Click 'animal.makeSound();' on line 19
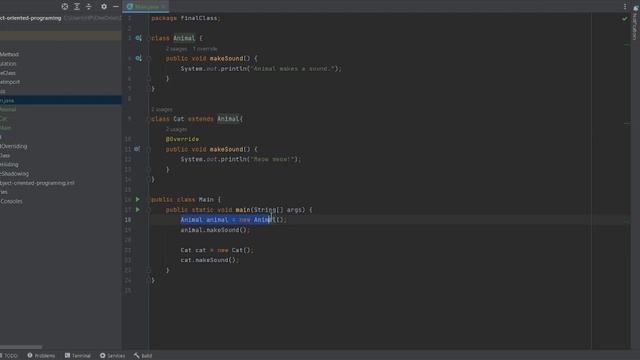 [215, 230]
